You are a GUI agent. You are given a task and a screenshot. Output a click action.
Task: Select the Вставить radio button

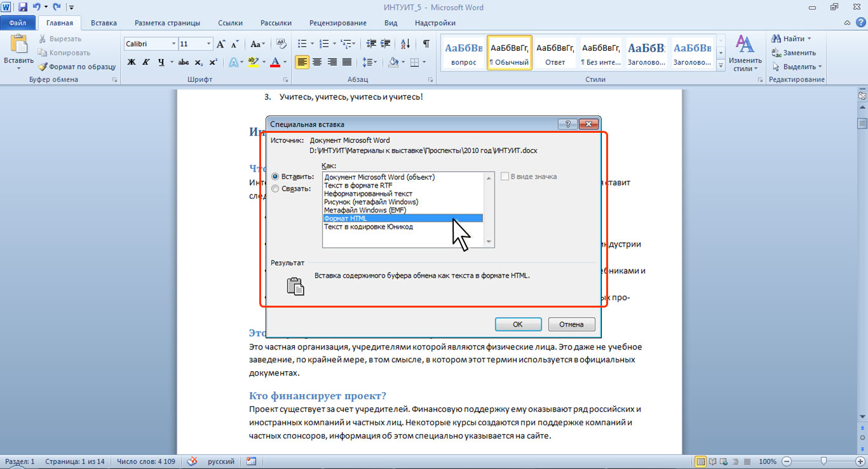click(275, 177)
